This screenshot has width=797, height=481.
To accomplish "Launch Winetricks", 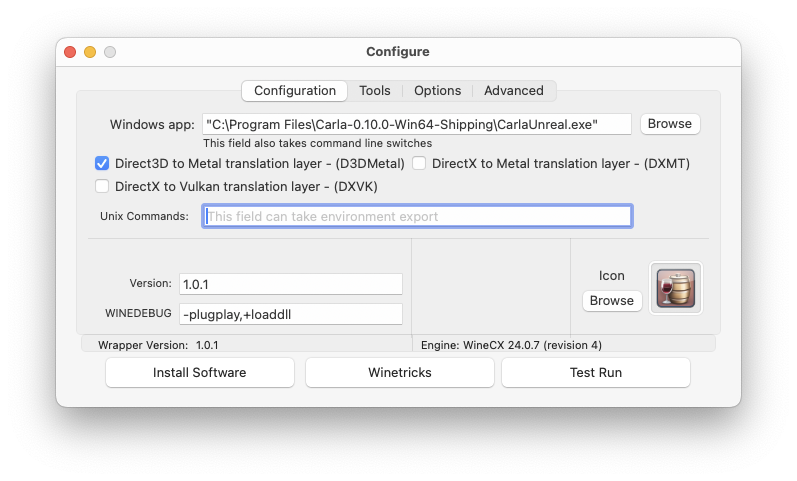I will pyautogui.click(x=399, y=372).
